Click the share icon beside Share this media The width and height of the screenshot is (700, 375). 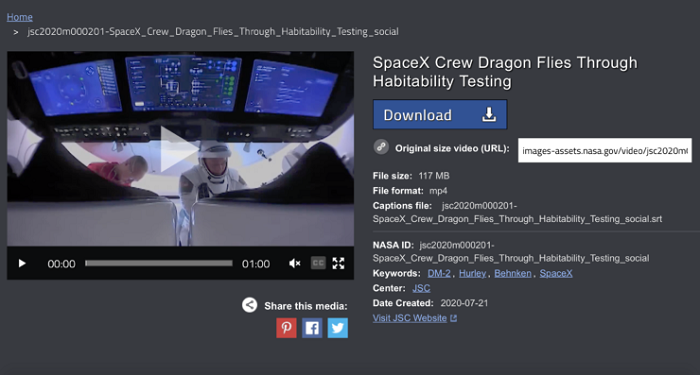[250, 305]
